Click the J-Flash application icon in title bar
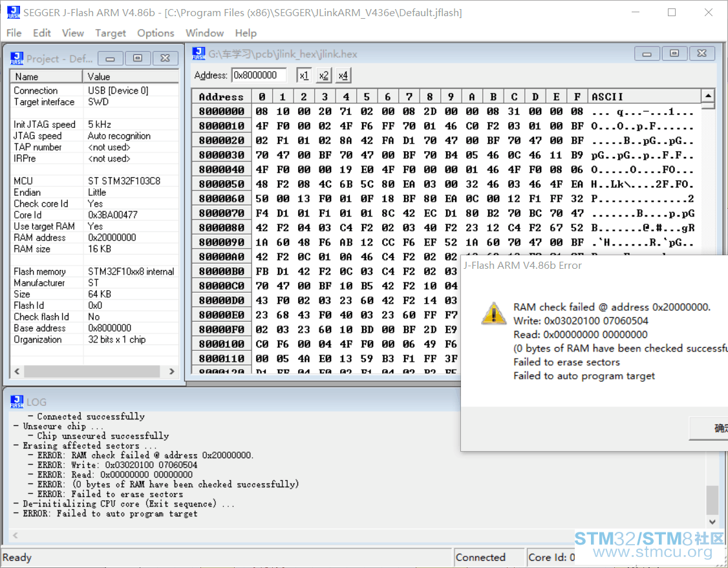This screenshot has width=728, height=568. coord(14,12)
